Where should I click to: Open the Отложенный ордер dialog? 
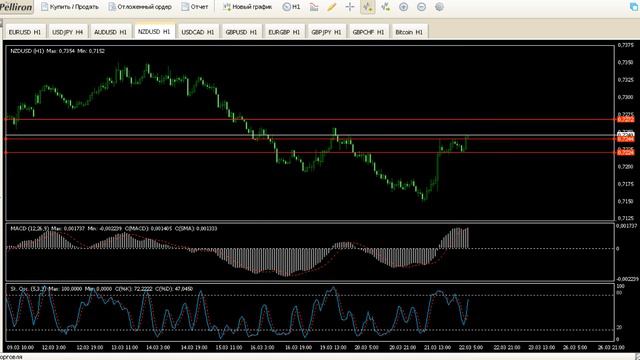pos(140,7)
